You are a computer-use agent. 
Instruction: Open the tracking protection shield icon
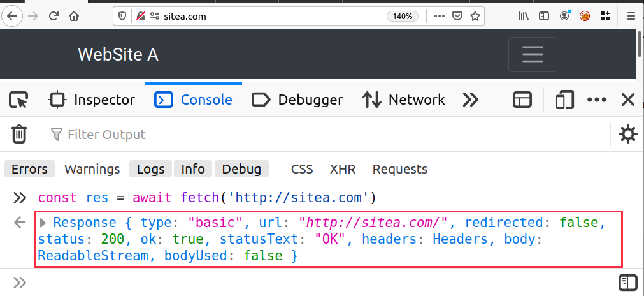click(122, 17)
